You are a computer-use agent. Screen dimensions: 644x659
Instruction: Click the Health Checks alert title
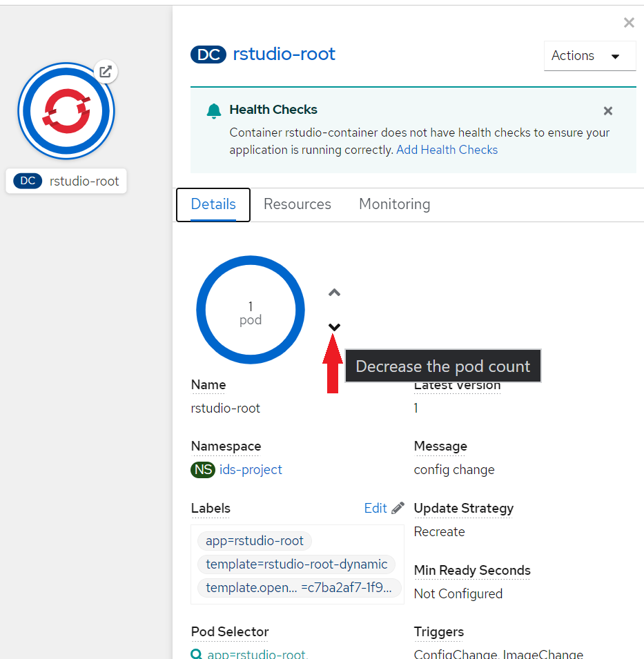[273, 110]
